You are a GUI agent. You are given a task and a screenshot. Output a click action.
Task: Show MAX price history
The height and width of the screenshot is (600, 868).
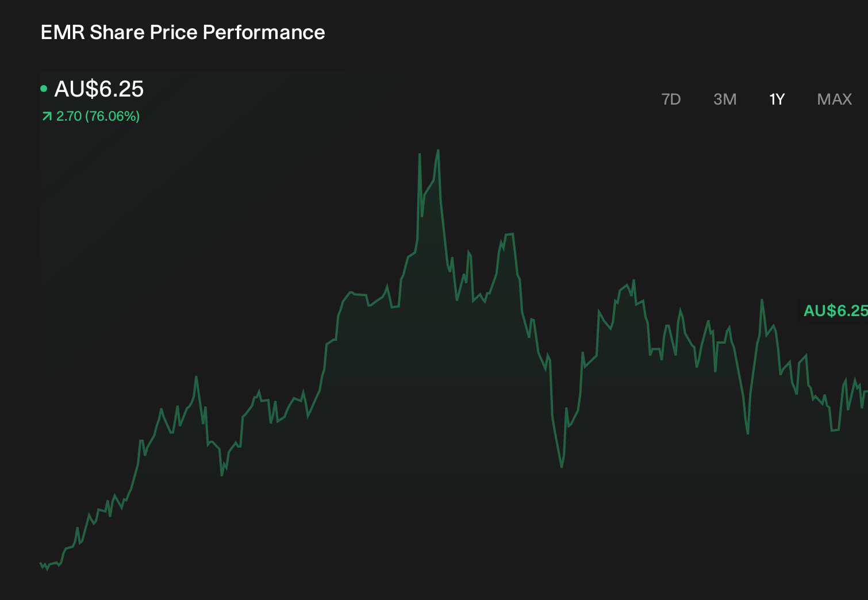[x=834, y=99]
